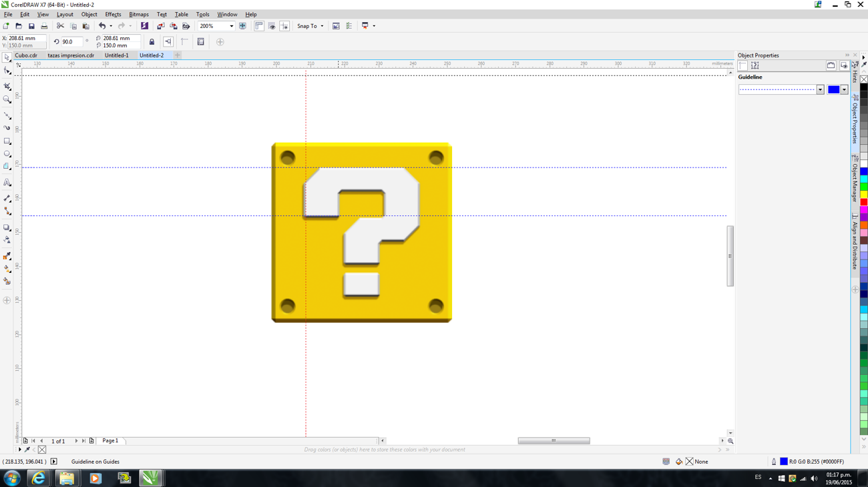Click the blue guideline color swatch

point(834,89)
